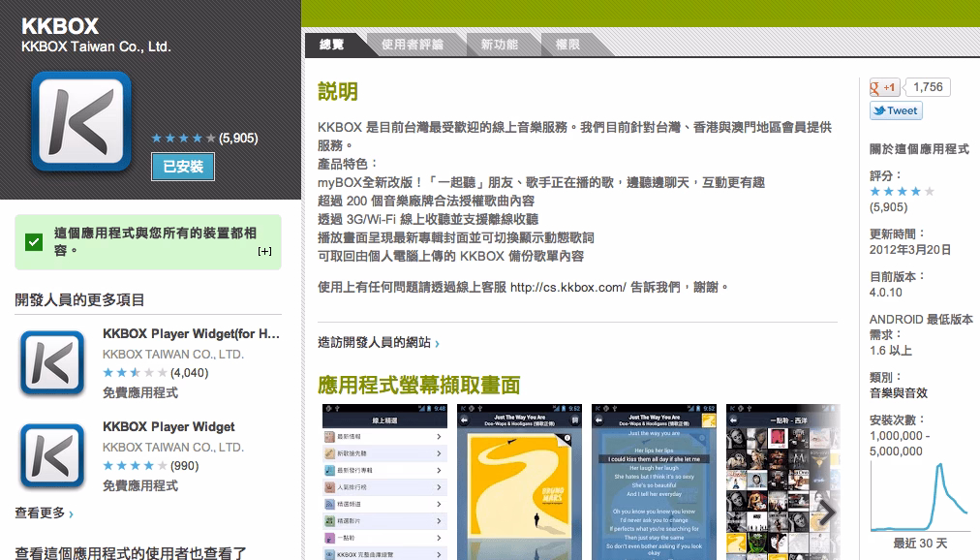Click the KKBOX Taiwan Co., Ltd. developer name
The image size is (980, 560).
pyautogui.click(x=96, y=47)
